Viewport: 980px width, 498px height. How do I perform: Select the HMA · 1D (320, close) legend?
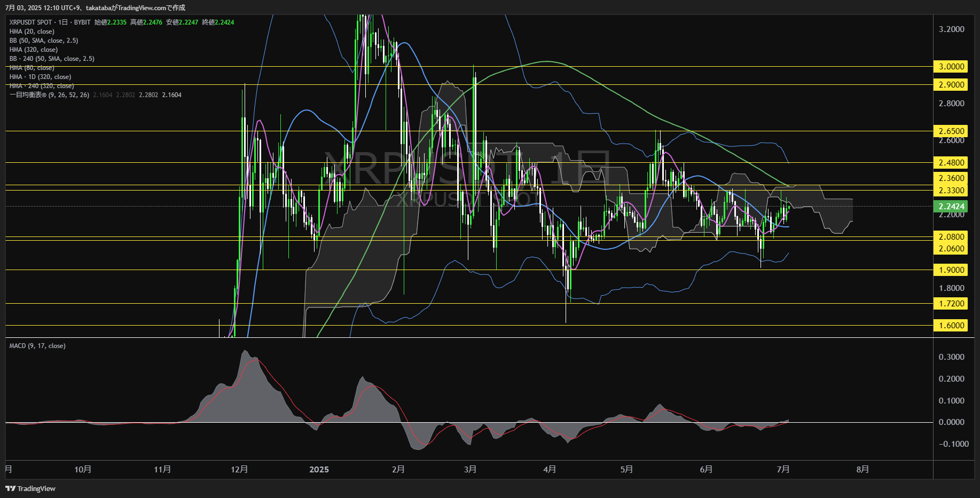point(40,77)
